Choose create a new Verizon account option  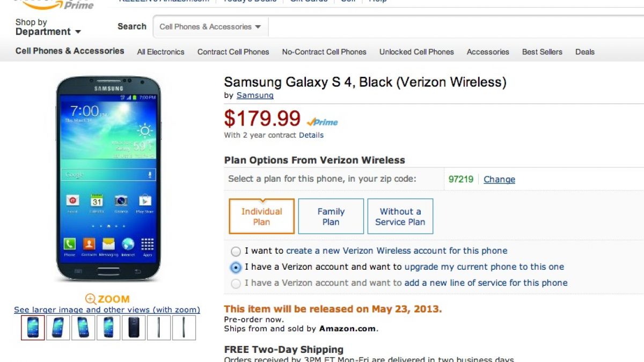tap(236, 251)
